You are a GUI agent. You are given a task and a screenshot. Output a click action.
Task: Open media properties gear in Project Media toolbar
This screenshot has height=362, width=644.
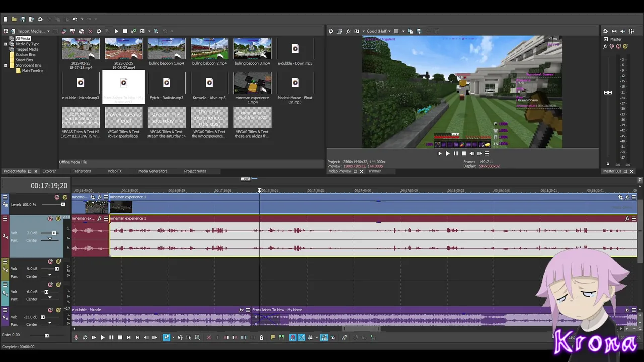pos(99,31)
